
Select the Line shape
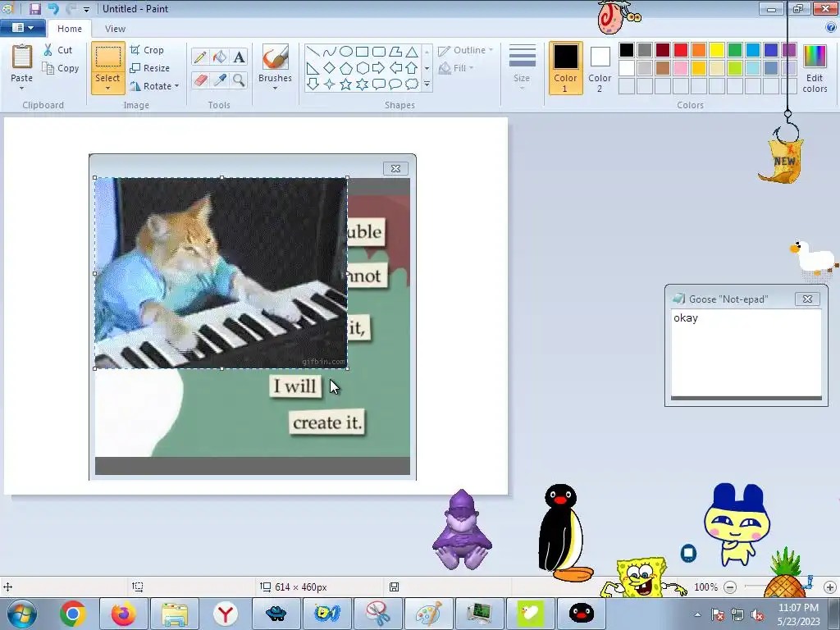(313, 52)
